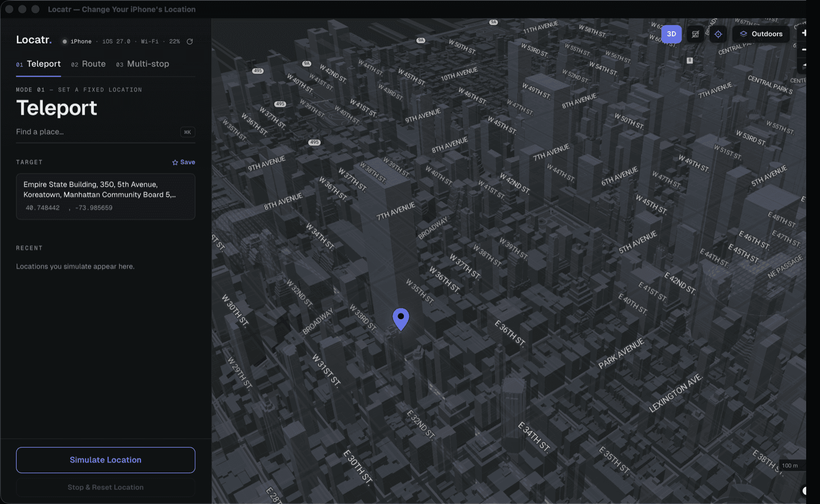Click the star icon beside Save
Image resolution: width=820 pixels, height=504 pixels.
click(175, 162)
